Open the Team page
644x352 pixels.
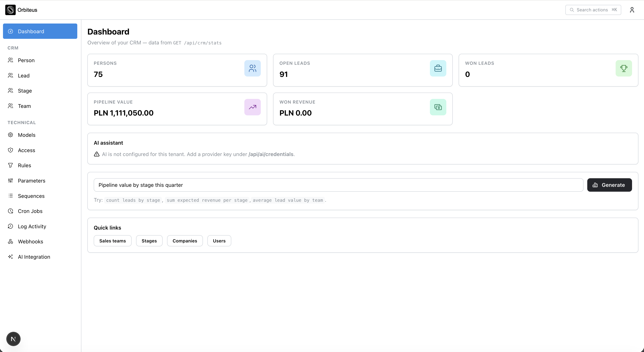point(40,106)
